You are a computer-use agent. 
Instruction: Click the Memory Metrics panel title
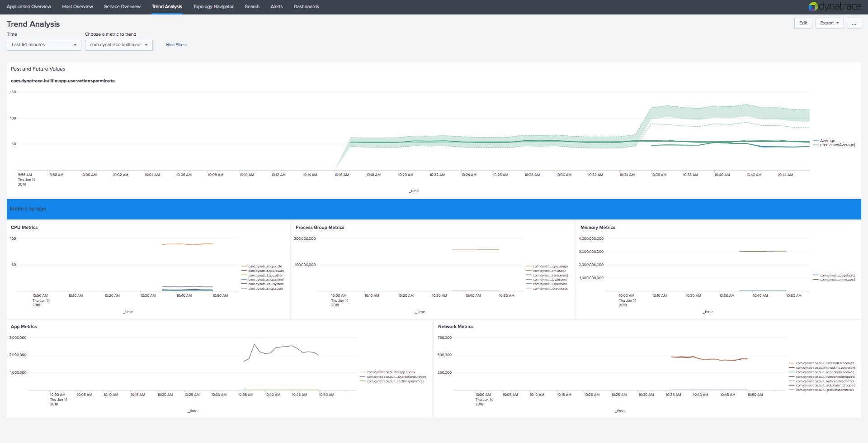point(598,228)
